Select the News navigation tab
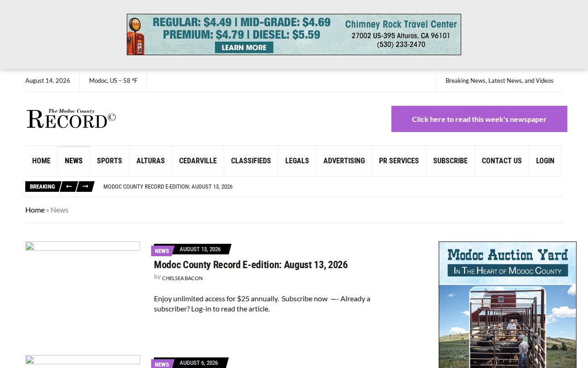 73,161
